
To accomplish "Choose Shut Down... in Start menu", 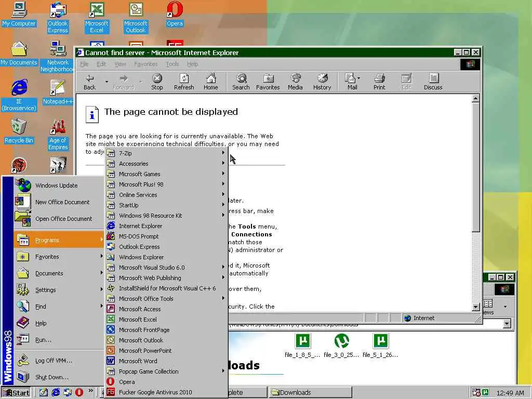I will (59, 377).
